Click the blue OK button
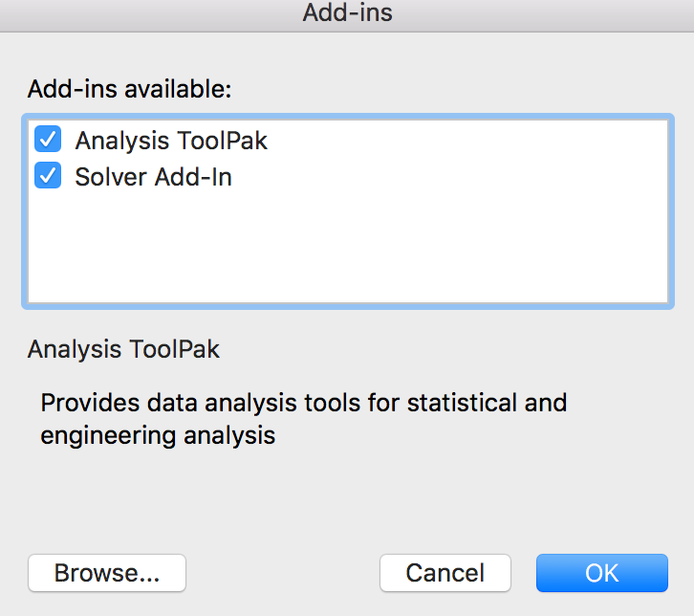The height and width of the screenshot is (616, 694). pyautogui.click(x=602, y=573)
